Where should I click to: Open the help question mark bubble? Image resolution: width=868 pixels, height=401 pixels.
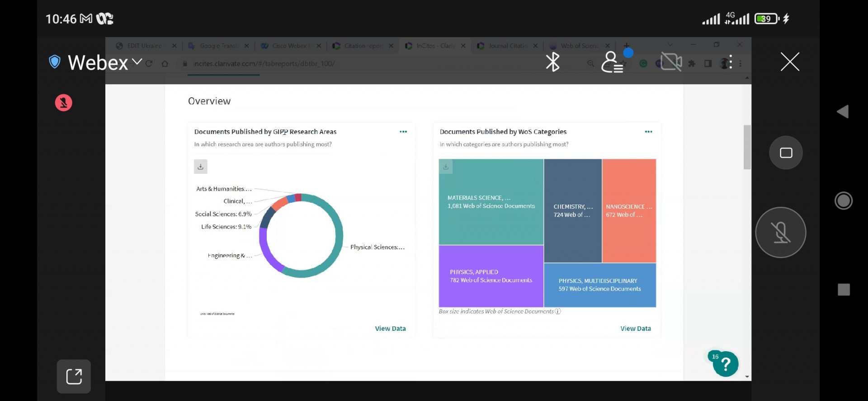point(725,364)
